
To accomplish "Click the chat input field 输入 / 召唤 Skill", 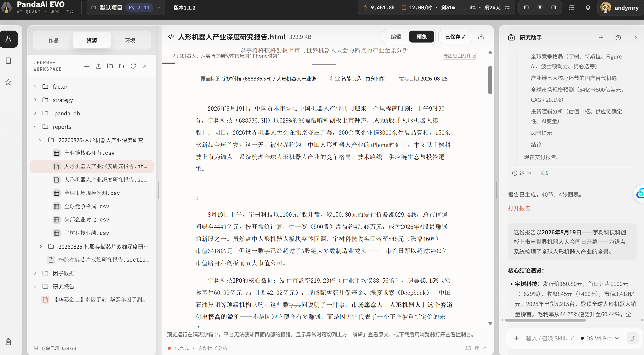I will [x=549, y=338].
